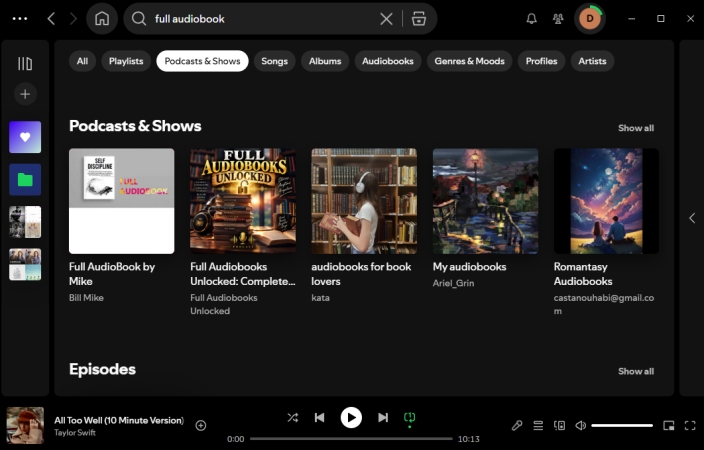The width and height of the screenshot is (704, 450).
Task: Select the Songs filter chip
Action: click(x=274, y=61)
